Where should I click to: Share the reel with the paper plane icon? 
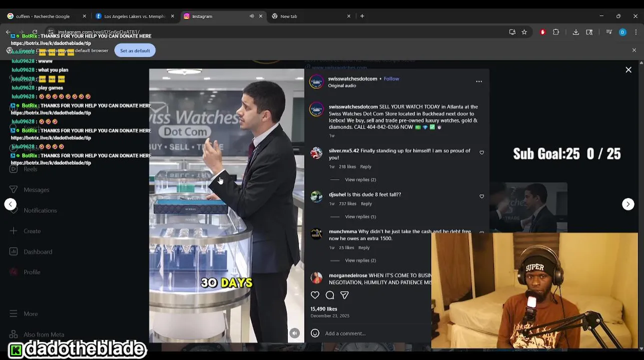(344, 295)
